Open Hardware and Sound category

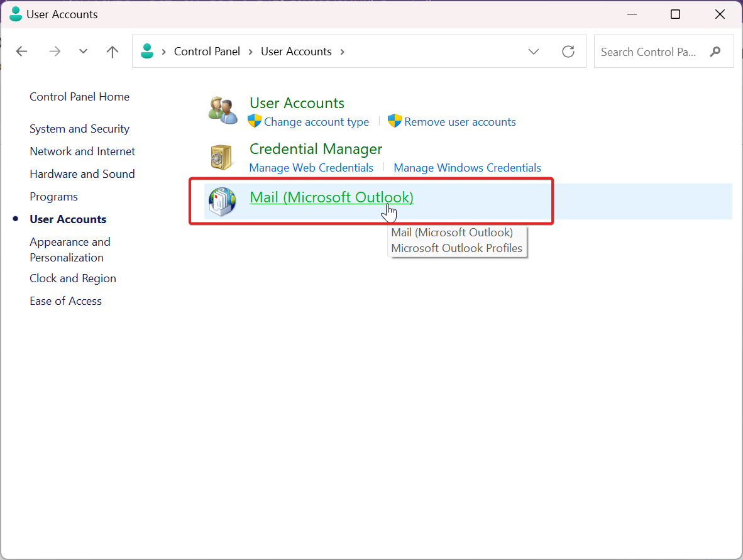[x=82, y=174]
